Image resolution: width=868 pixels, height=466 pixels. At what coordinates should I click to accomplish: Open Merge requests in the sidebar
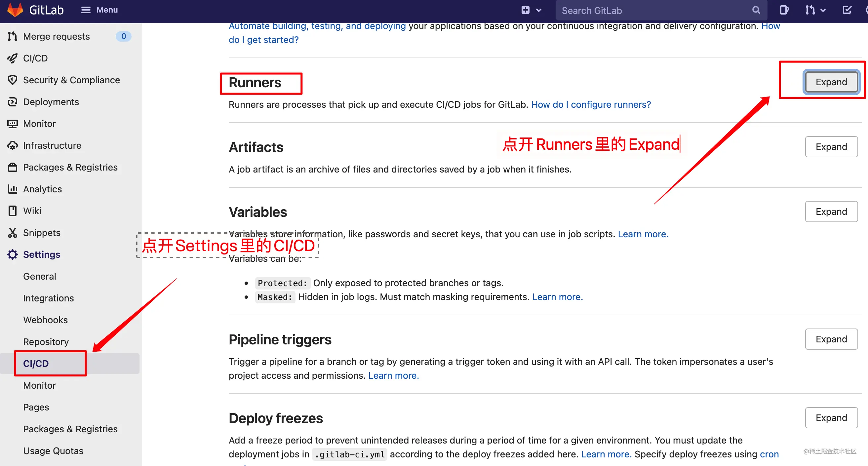(x=56, y=36)
